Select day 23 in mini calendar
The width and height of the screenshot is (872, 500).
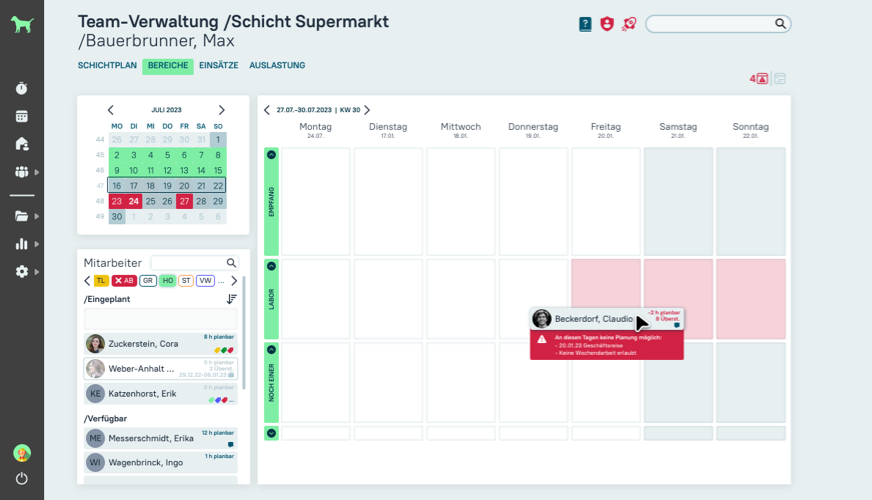pyautogui.click(x=117, y=201)
